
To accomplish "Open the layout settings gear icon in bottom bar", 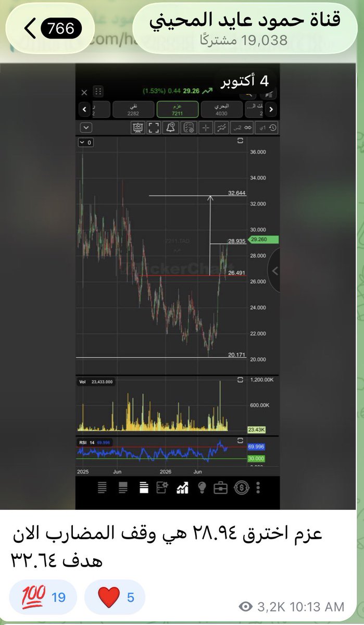I will tap(162, 488).
